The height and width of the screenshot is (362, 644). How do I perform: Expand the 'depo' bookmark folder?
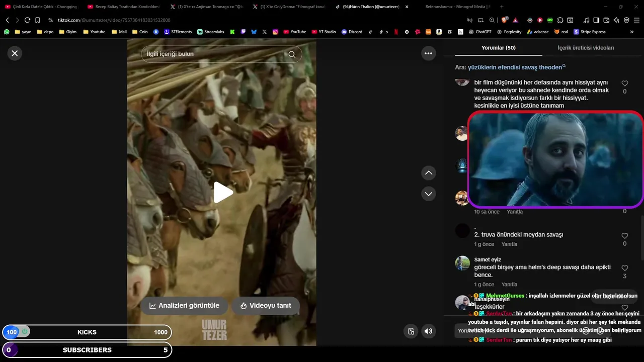click(45, 32)
